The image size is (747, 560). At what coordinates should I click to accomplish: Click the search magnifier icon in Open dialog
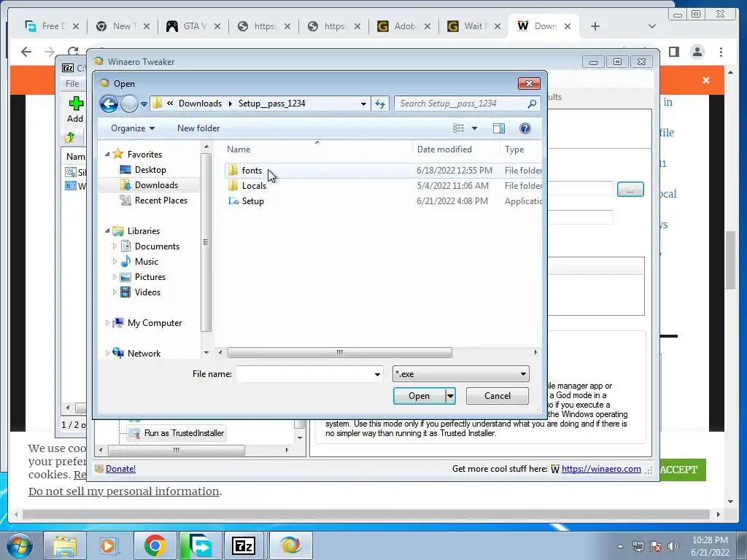[x=532, y=104]
